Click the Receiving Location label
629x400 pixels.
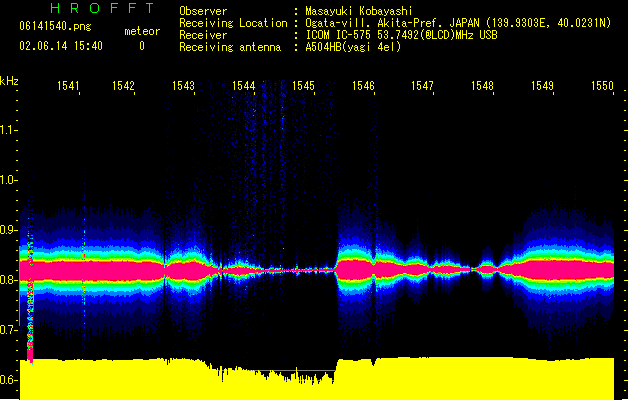(x=233, y=23)
